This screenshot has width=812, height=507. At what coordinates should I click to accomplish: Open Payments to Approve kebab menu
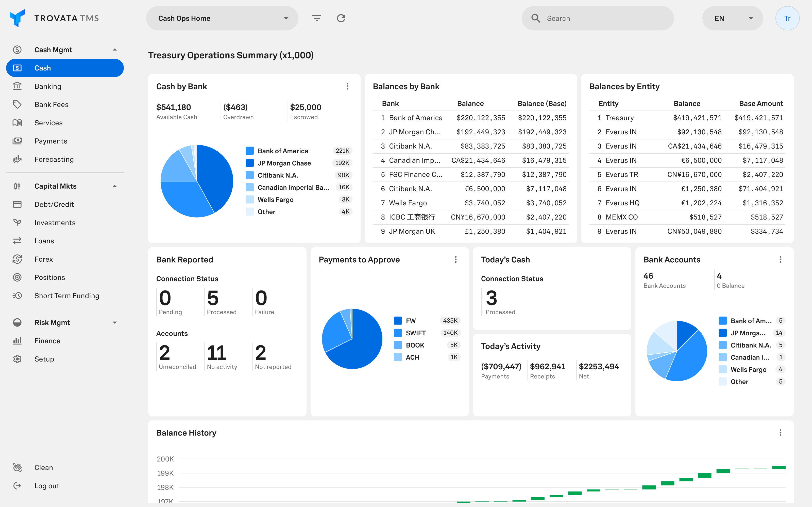pos(455,259)
